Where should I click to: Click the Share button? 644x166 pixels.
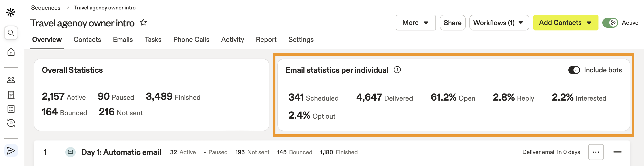[452, 23]
